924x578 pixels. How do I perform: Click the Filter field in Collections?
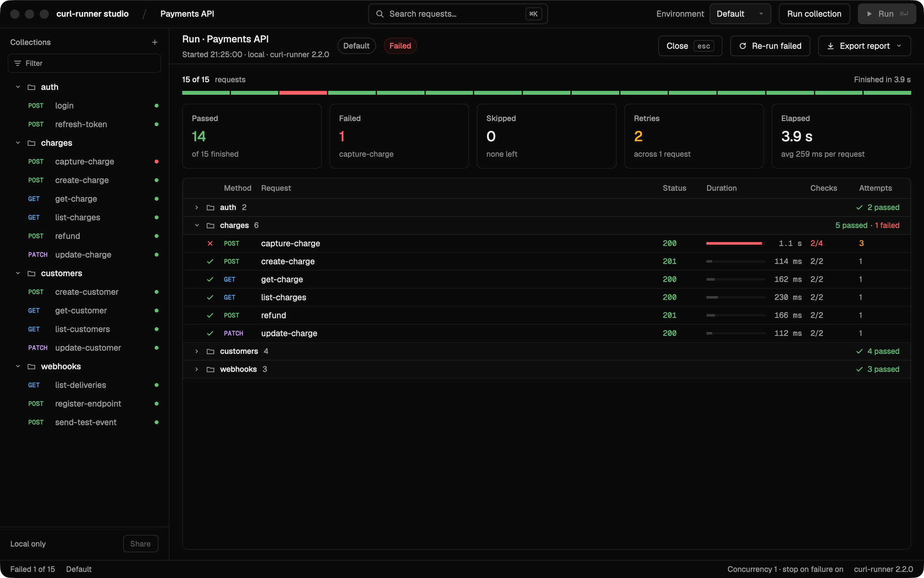pos(84,63)
